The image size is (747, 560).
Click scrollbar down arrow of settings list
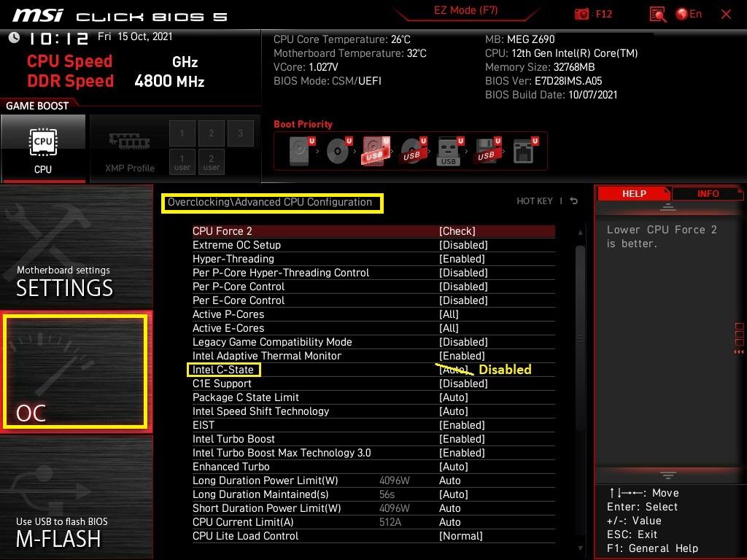pos(580,548)
